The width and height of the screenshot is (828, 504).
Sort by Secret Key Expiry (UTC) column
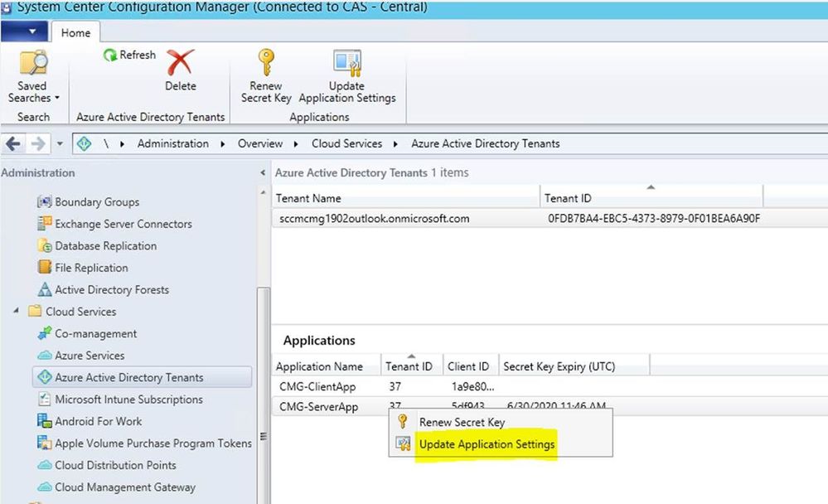[574, 366]
